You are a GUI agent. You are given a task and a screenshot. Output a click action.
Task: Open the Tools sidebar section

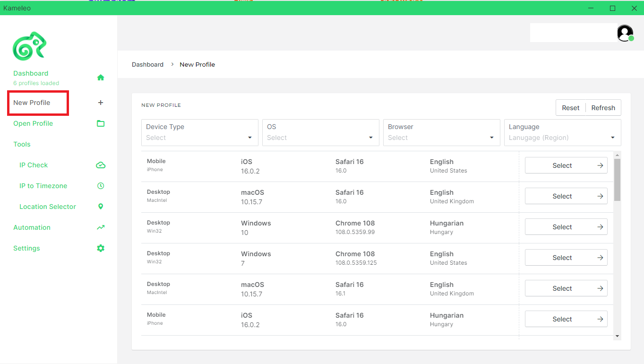point(22,144)
